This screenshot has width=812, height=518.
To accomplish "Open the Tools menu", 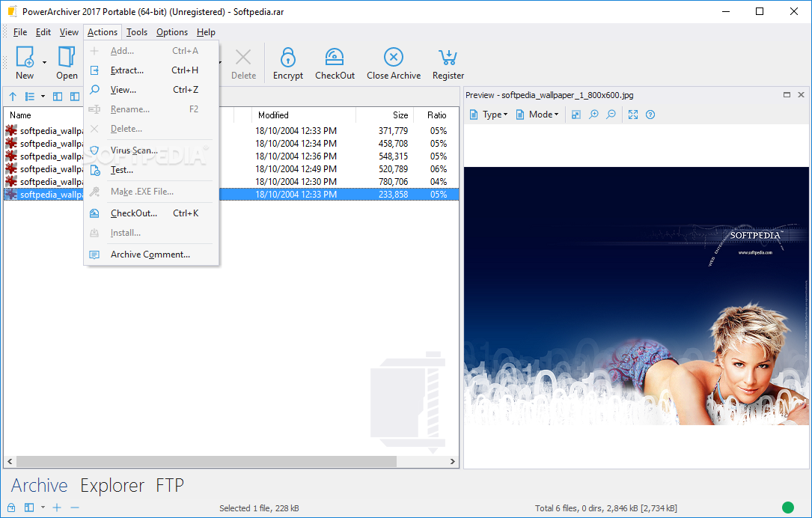I will coord(137,32).
